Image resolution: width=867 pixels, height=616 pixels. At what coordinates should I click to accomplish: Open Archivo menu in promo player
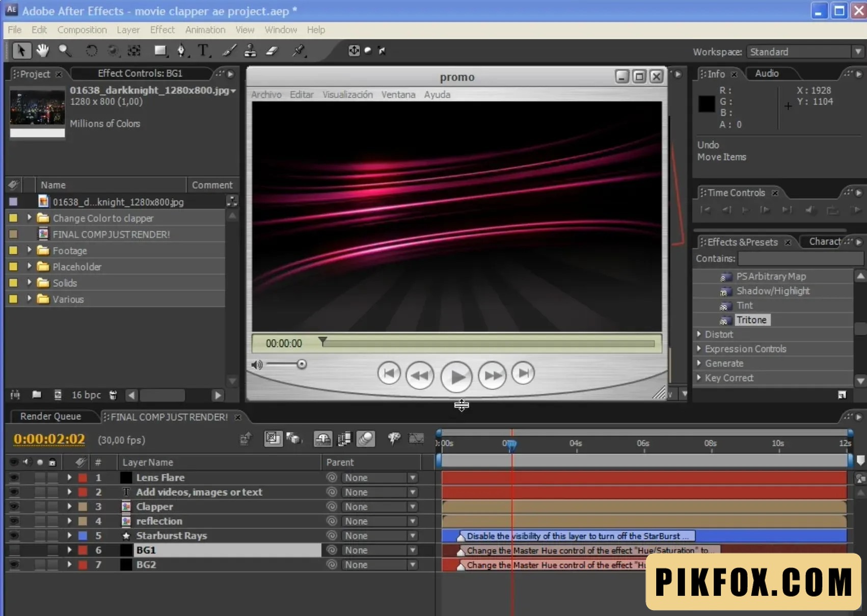pos(266,95)
